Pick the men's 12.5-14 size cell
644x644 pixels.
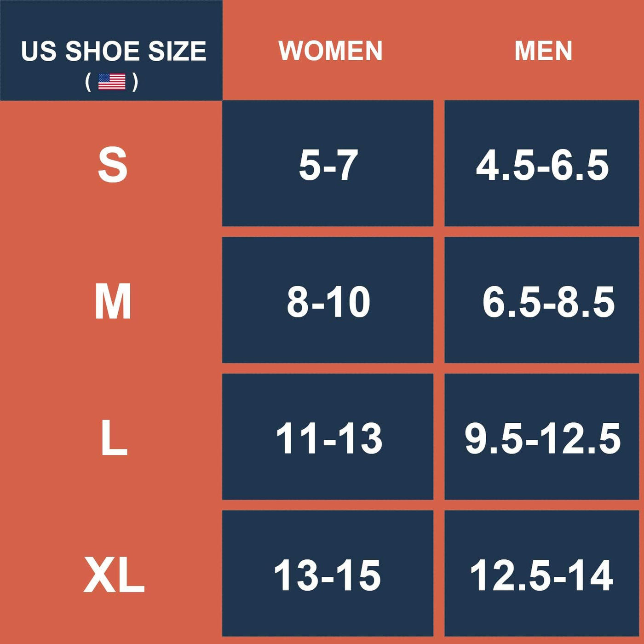[542, 575]
